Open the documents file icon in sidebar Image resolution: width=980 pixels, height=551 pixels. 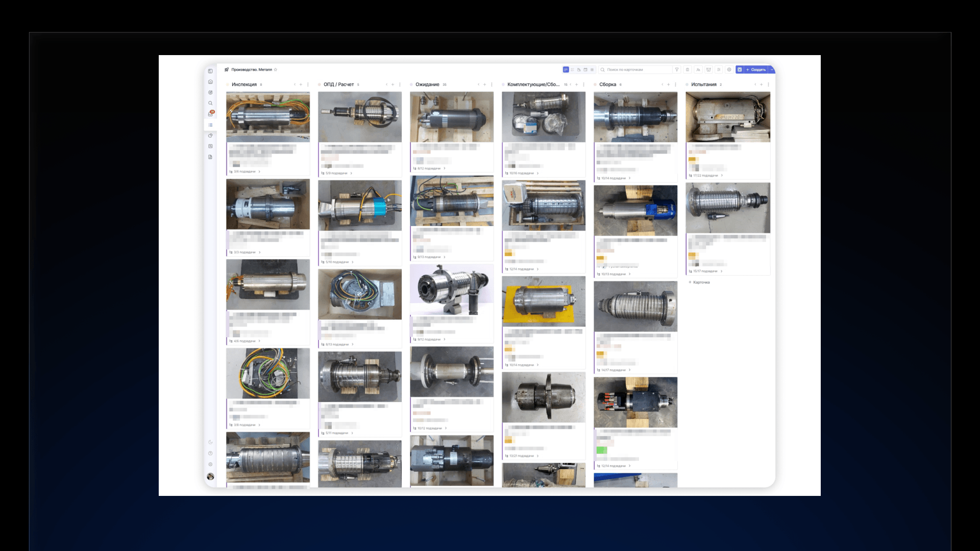210,157
